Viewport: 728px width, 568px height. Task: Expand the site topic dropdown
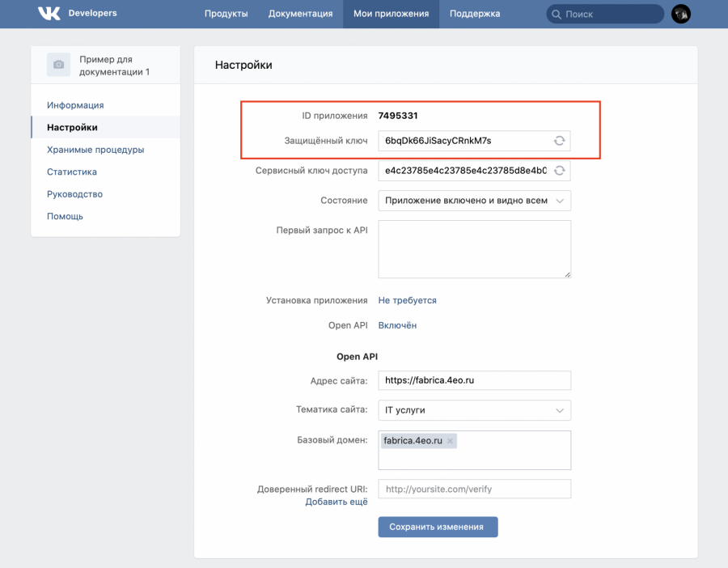click(474, 410)
